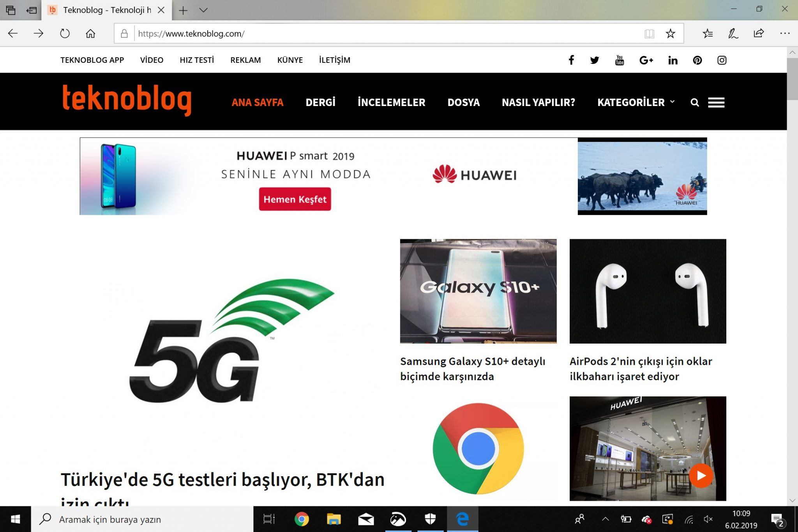798x532 pixels.
Task: Open a new tab with the plus button
Action: tap(183, 10)
